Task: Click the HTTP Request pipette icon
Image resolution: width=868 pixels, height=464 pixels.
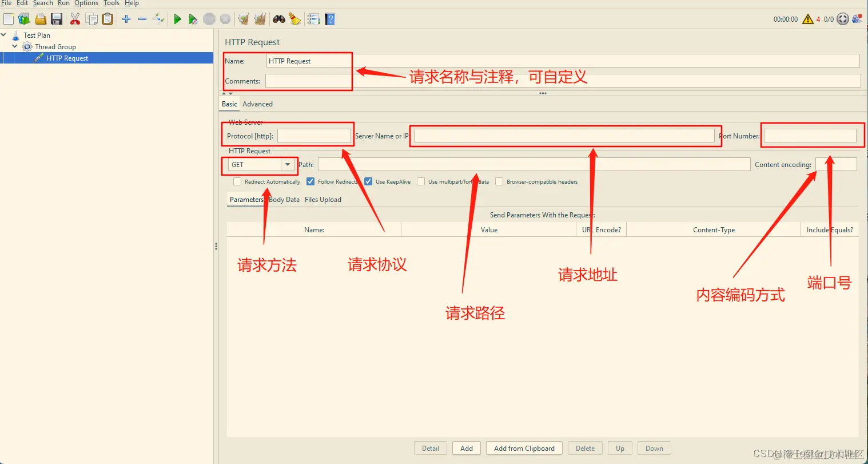Action: tap(38, 58)
